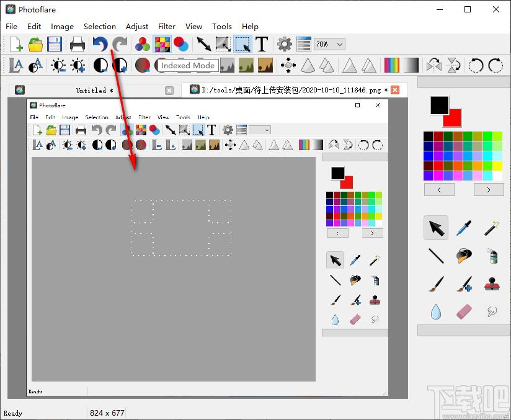Screen dimensions: 511x420
Task: Select the color picker eyedropper tool
Action: 464,228
